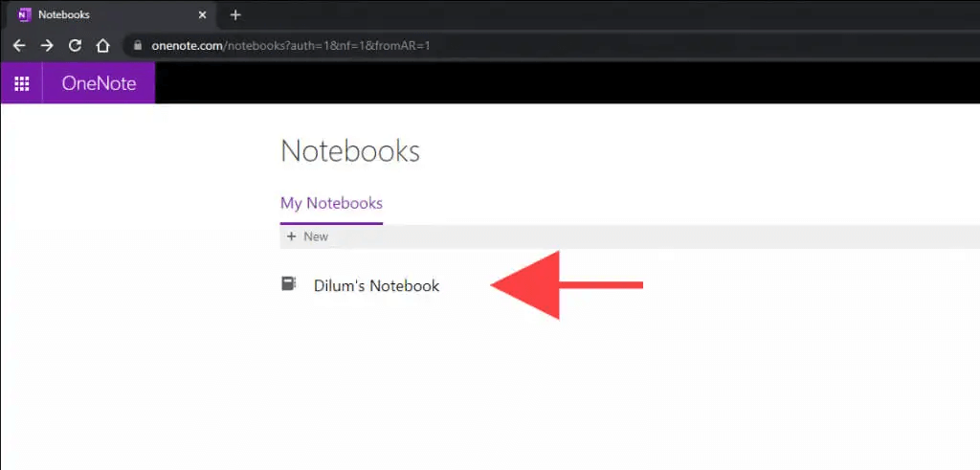The height and width of the screenshot is (470, 980).
Task: Select the Notebooks browser tab
Action: click(x=110, y=14)
